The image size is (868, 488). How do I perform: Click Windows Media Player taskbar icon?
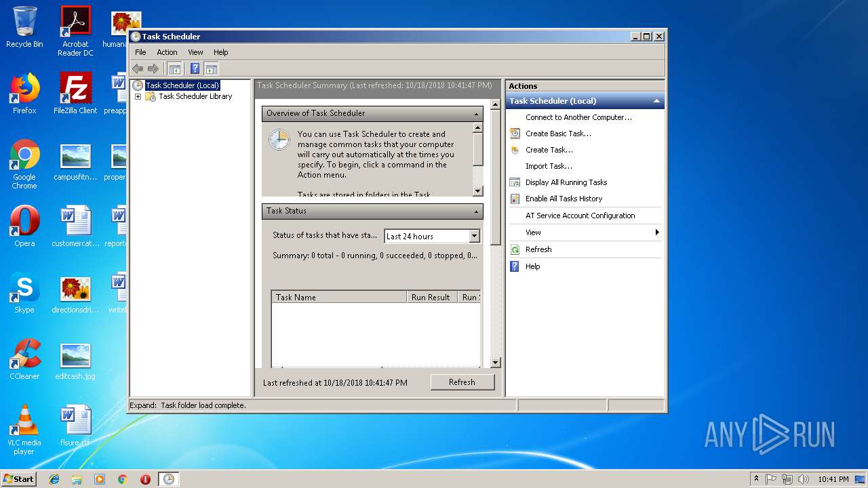pos(100,479)
